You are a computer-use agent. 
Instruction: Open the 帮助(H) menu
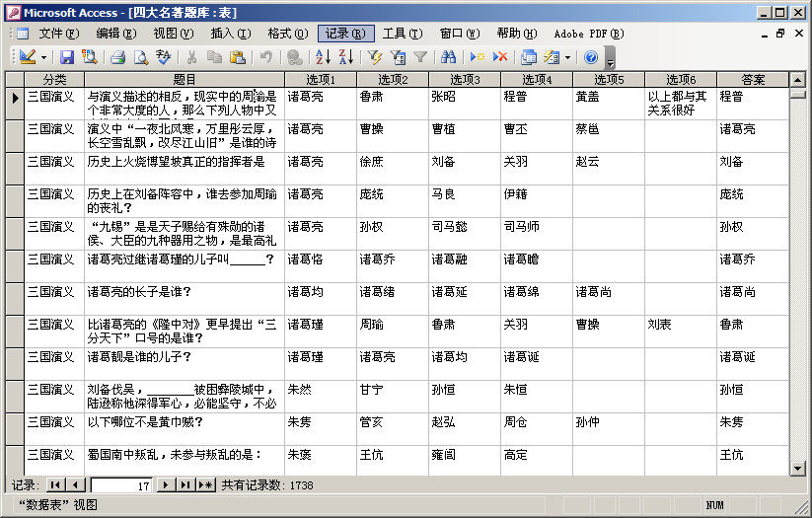click(517, 34)
